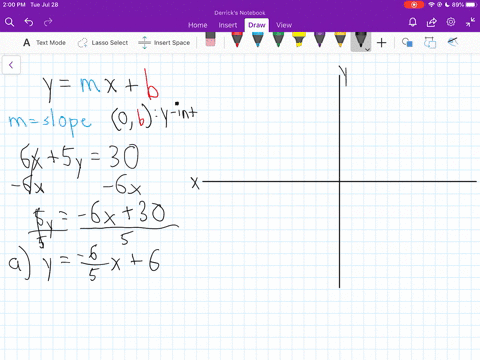Image resolution: width=480 pixels, height=360 pixels.
Task: Pick the red pen
Action: pos(237,40)
